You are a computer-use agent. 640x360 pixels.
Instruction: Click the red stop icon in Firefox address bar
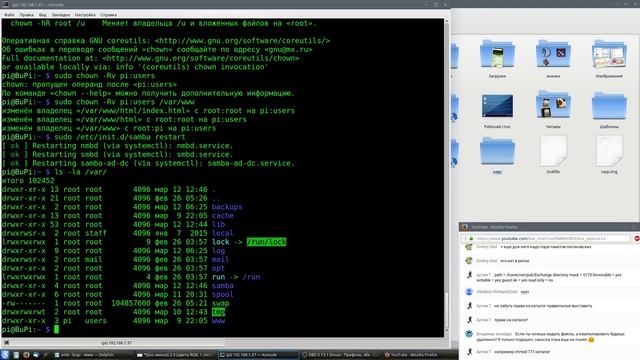[x=637, y=238]
